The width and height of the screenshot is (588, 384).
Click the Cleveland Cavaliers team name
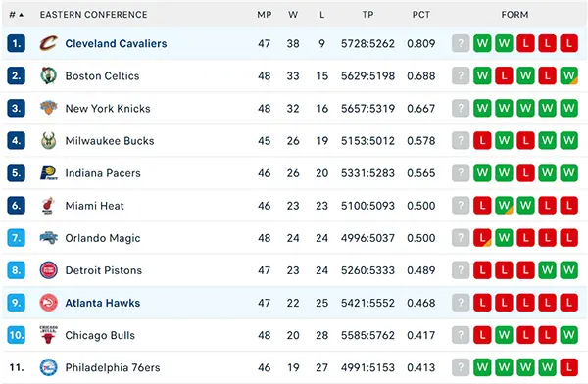click(116, 43)
